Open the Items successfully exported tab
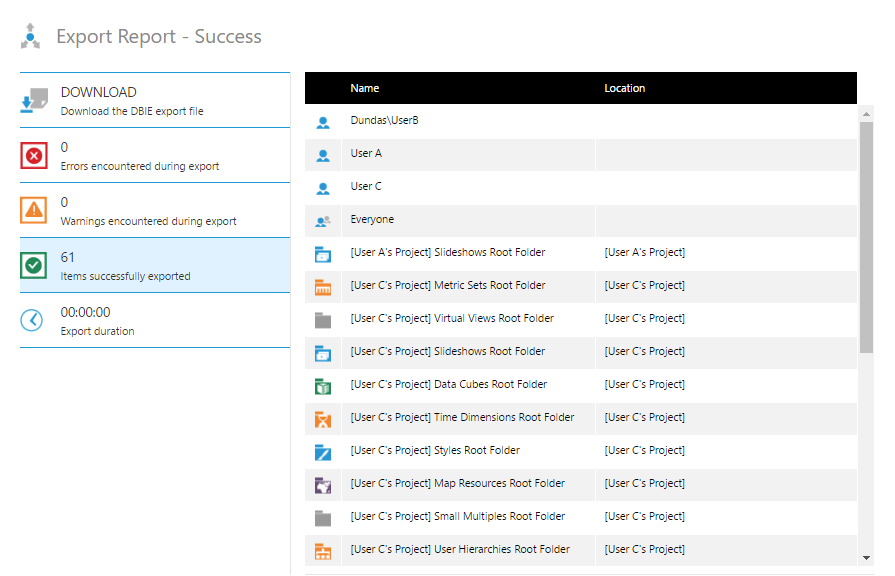 click(x=155, y=265)
